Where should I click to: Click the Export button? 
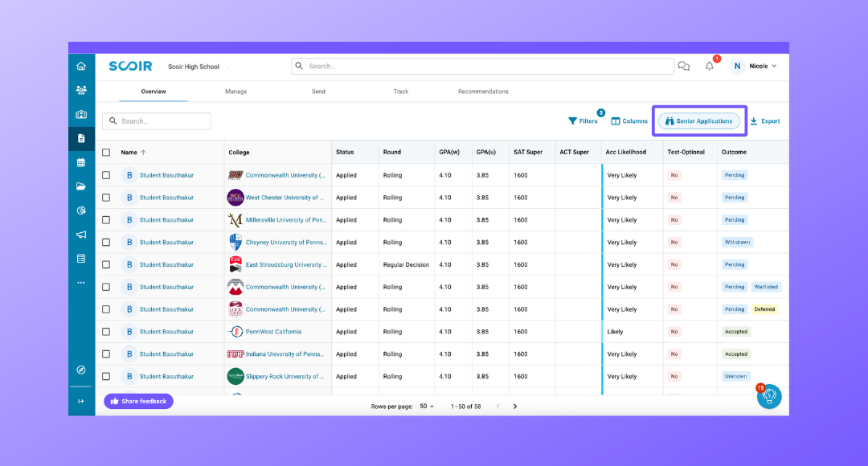point(765,121)
